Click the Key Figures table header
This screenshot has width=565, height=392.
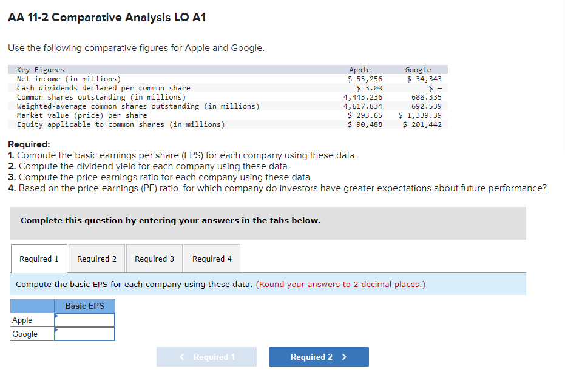click(x=36, y=69)
